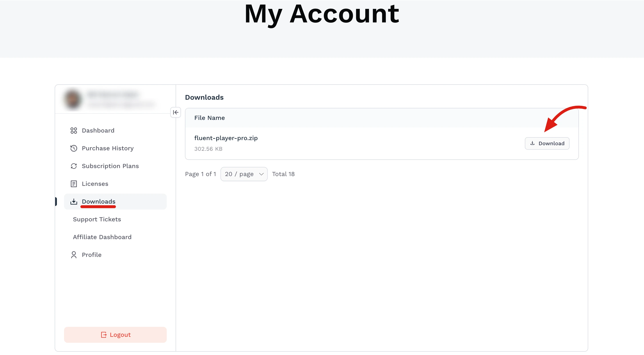Open Purchase History page
The image size is (644, 355).
point(115,148)
